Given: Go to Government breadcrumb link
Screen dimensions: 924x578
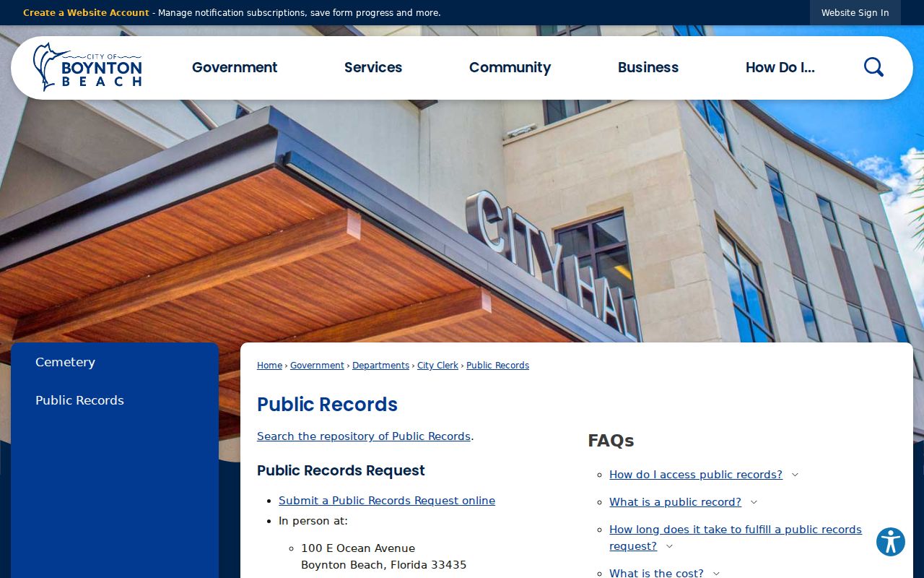Looking at the screenshot, I should pyautogui.click(x=317, y=366).
